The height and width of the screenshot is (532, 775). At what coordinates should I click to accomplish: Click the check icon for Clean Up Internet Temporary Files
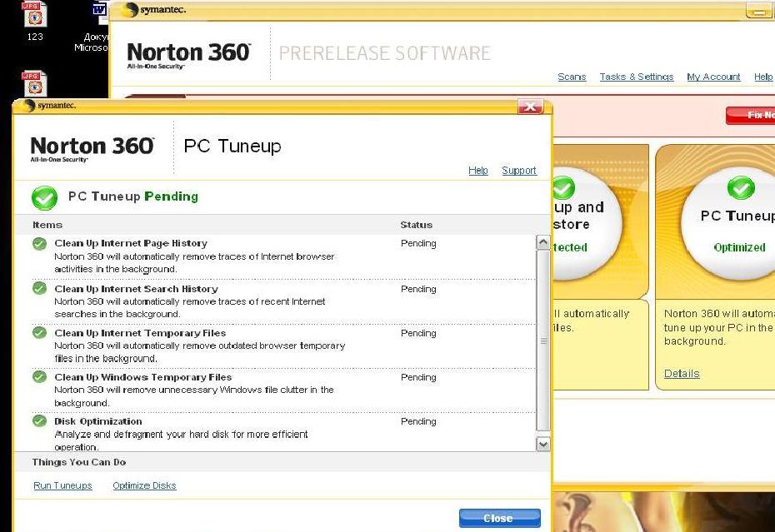pos(39,332)
